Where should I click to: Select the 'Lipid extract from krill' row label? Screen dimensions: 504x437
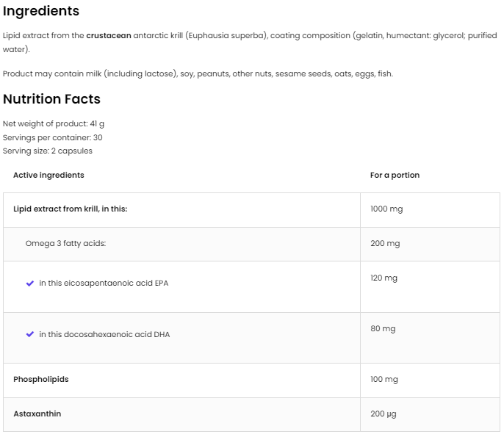pyautogui.click(x=71, y=209)
